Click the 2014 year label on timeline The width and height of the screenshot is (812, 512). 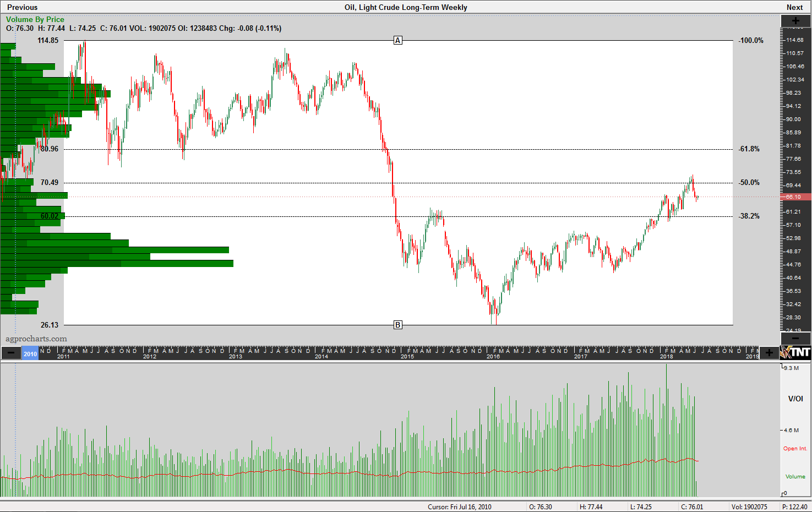pyautogui.click(x=321, y=356)
